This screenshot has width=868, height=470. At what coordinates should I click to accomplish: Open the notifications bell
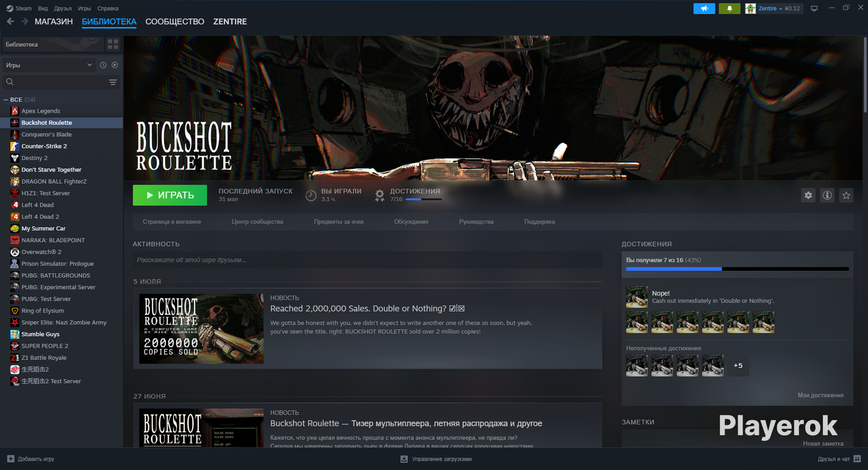pyautogui.click(x=729, y=8)
